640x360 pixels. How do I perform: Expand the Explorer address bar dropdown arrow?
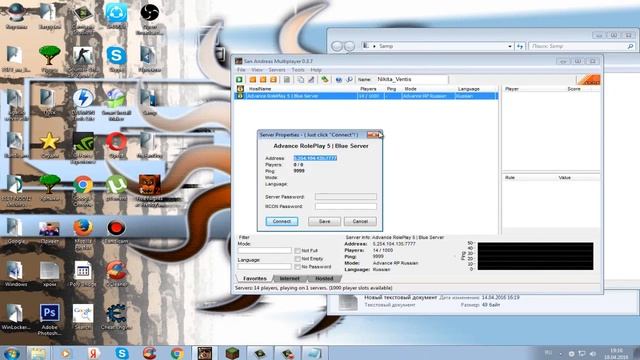pos(510,47)
